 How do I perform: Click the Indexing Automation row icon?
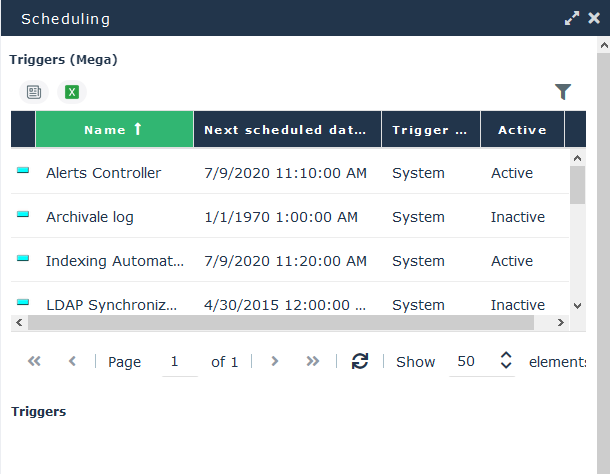click(x=23, y=260)
